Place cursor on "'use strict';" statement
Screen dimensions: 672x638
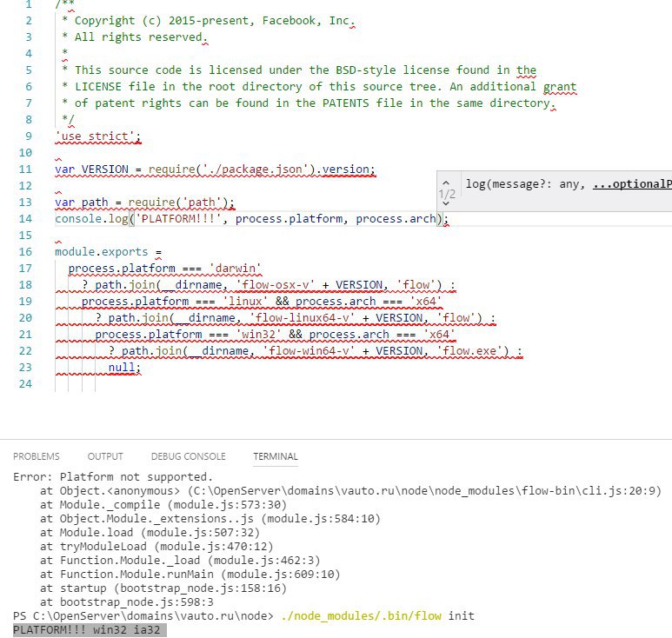[98, 136]
